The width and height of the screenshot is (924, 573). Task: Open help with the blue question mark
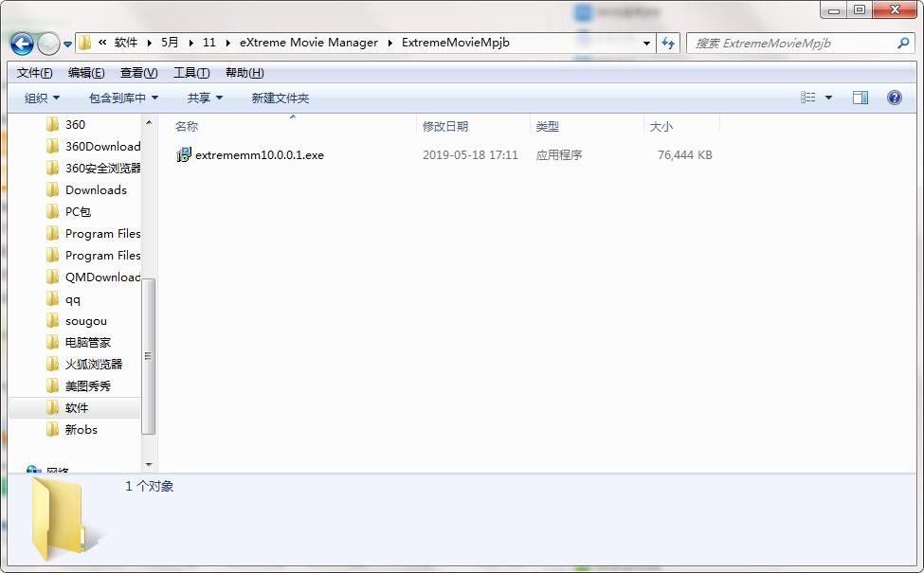pyautogui.click(x=895, y=98)
